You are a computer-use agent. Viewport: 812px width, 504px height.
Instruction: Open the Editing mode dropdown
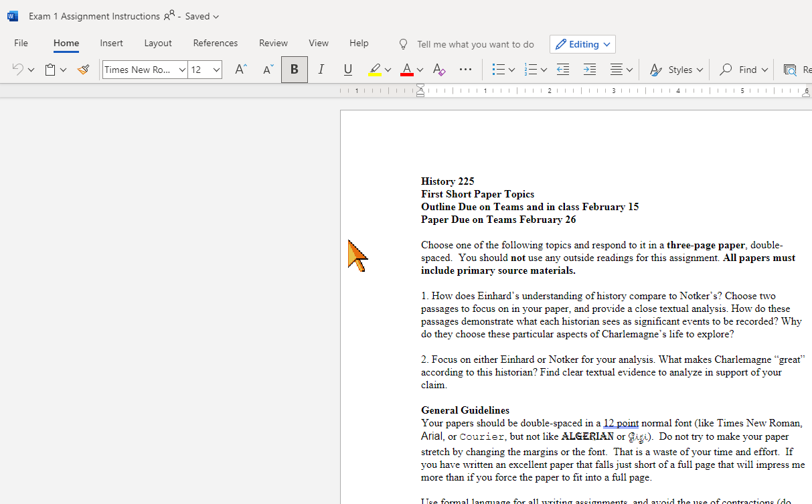click(x=582, y=44)
